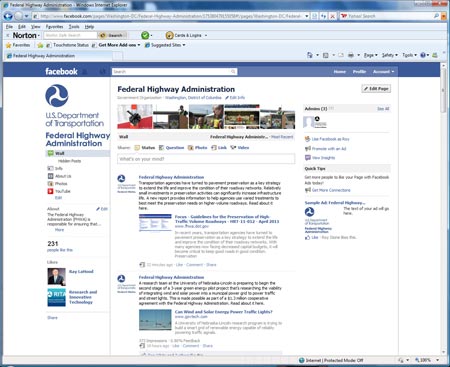Viewport: 450px width, 367px height.
Task: Click Facebook Profile link in header
Action: (x=359, y=71)
